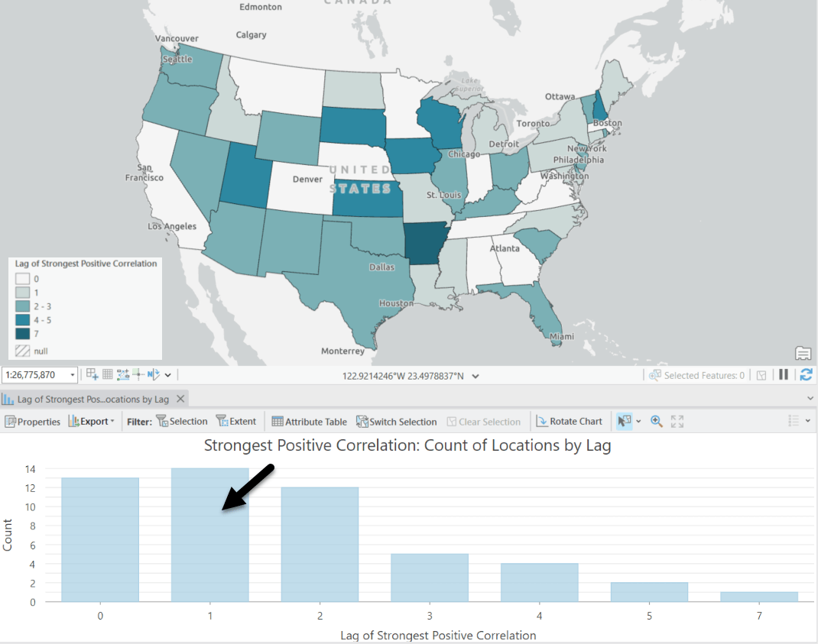Click the Utah state polygon

pyautogui.click(x=246, y=176)
